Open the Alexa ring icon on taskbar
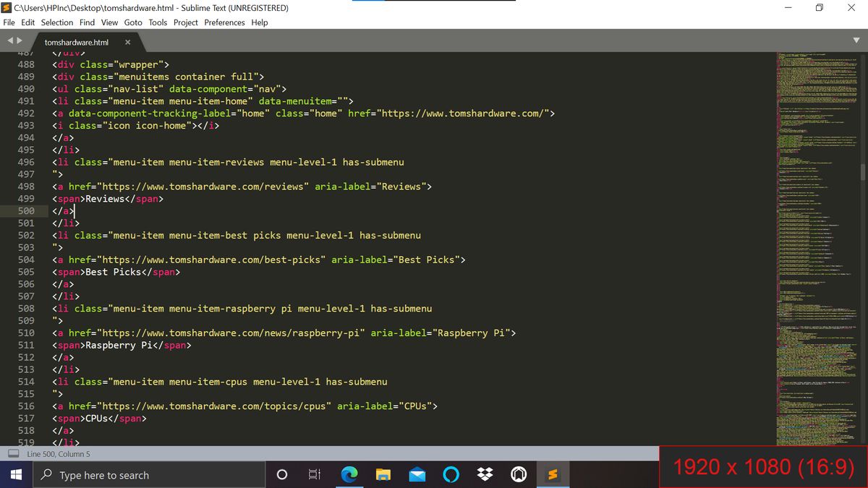The width and height of the screenshot is (868, 488). (x=451, y=475)
